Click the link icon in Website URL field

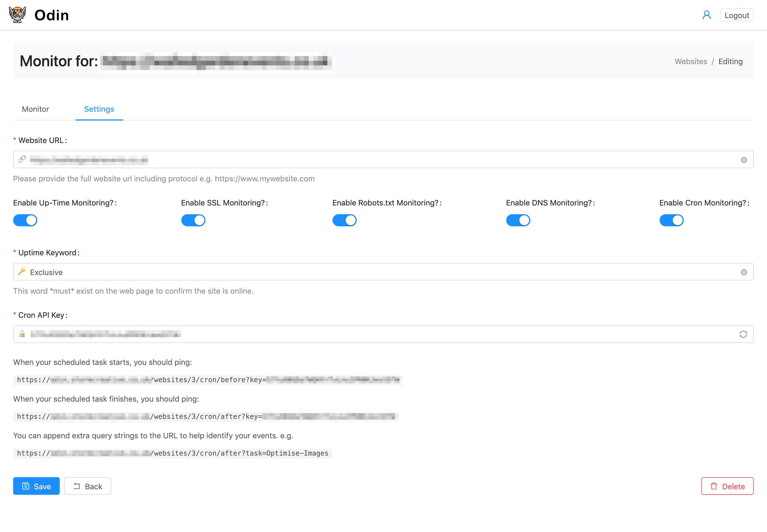point(22,159)
